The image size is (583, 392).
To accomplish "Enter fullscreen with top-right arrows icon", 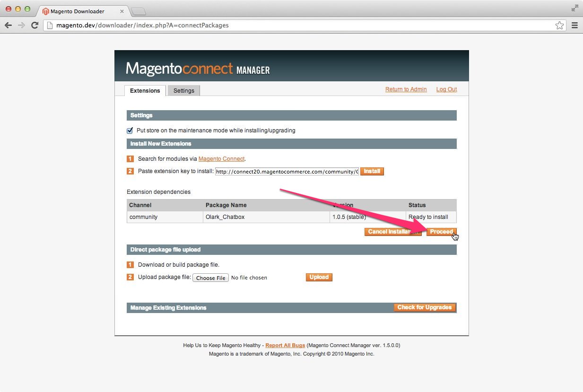I will (574, 8).
